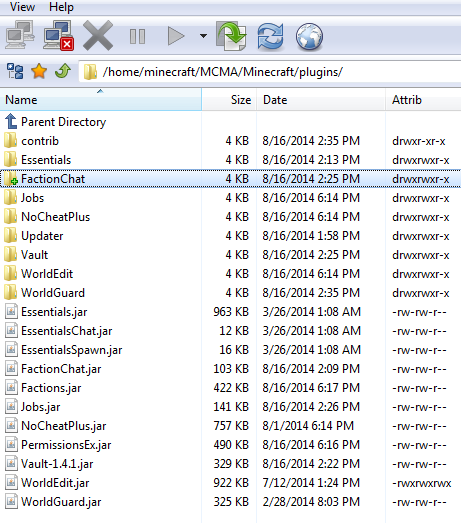
Task: Click the Disconnect icon with red X
Action: point(59,35)
